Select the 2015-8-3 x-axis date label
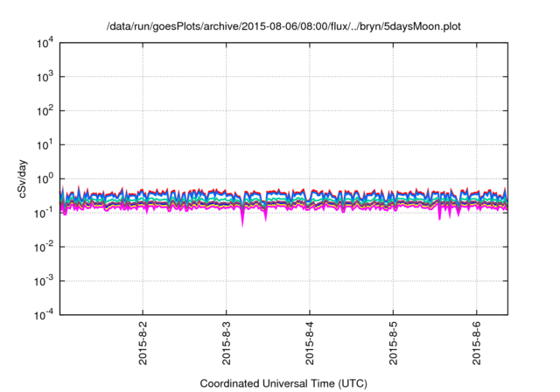The image size is (560, 392). (227, 343)
